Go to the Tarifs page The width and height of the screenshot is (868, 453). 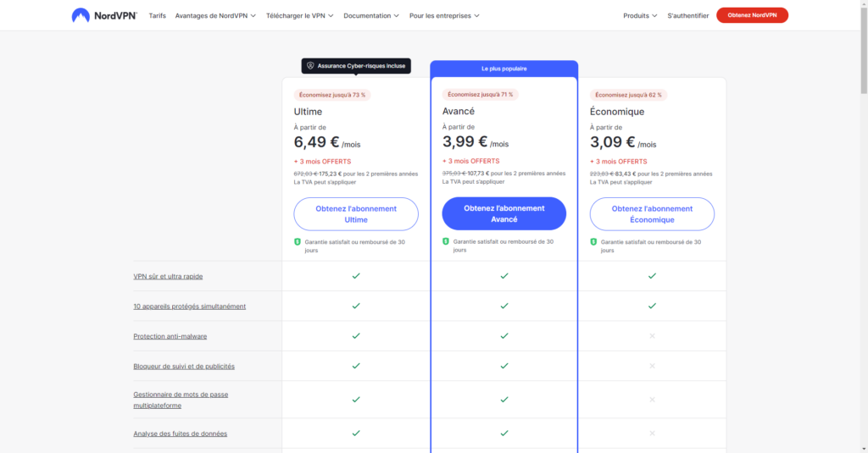[157, 15]
